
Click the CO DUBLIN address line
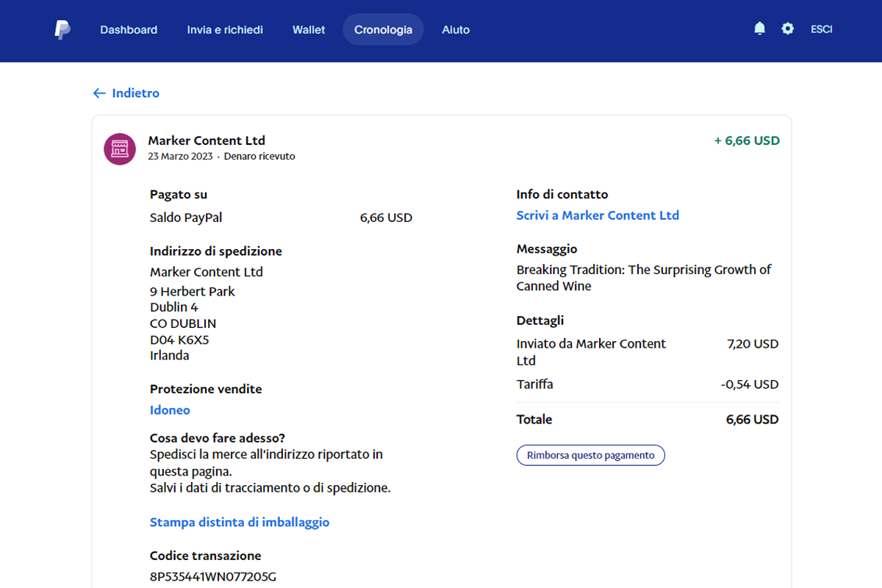pyautogui.click(x=183, y=323)
